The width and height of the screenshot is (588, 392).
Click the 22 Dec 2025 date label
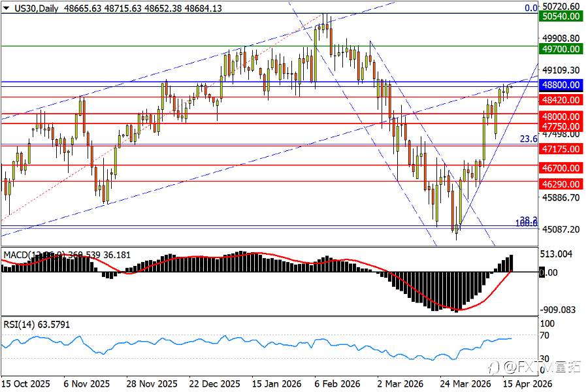pyautogui.click(x=214, y=384)
